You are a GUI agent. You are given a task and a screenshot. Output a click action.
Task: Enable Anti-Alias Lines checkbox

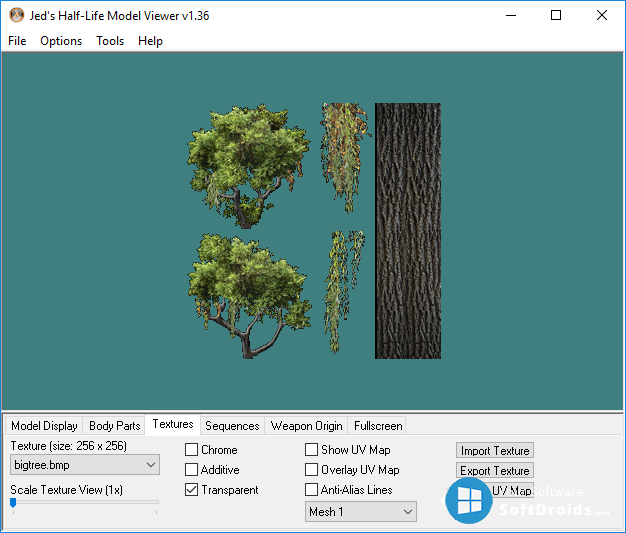point(311,489)
